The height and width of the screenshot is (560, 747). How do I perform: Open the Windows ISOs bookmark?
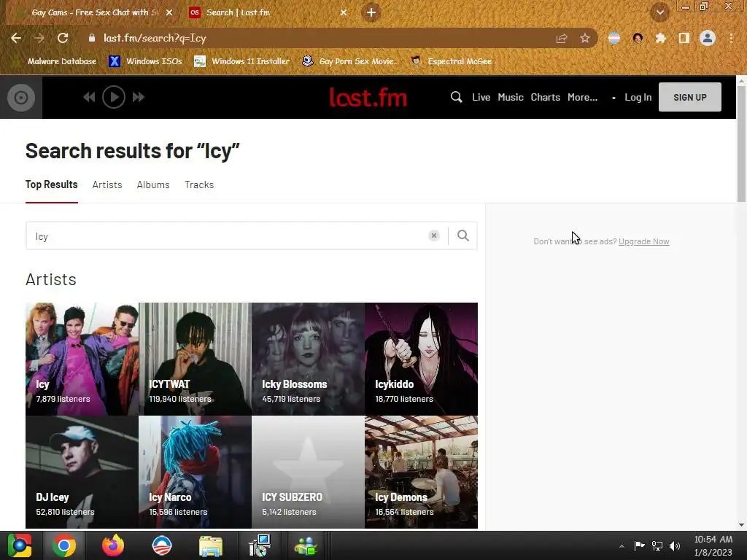(146, 61)
